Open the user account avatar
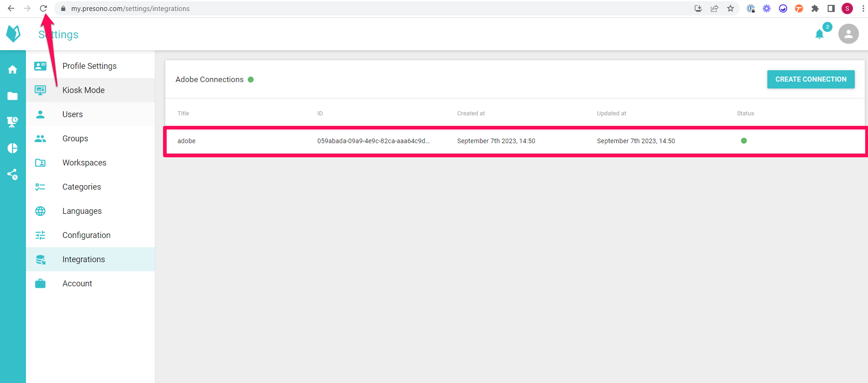Image resolution: width=868 pixels, height=383 pixels. point(848,34)
